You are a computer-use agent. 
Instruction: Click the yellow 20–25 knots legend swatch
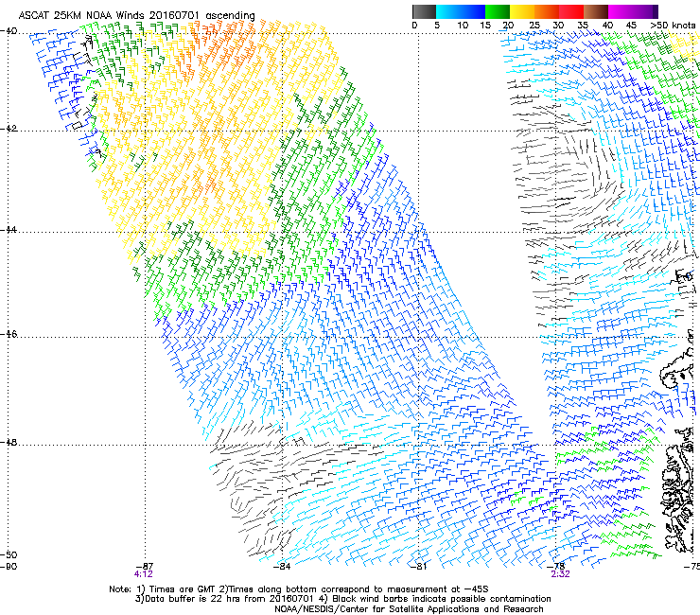(x=522, y=11)
